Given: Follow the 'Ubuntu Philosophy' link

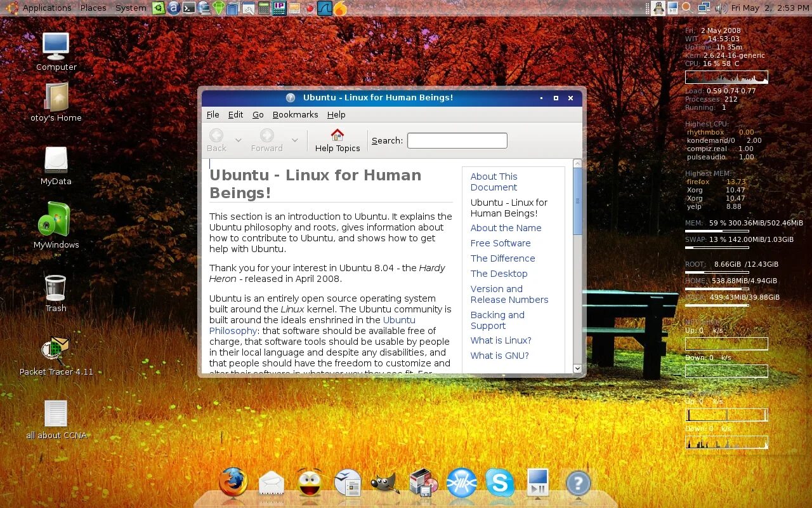Looking at the screenshot, I should (312, 325).
